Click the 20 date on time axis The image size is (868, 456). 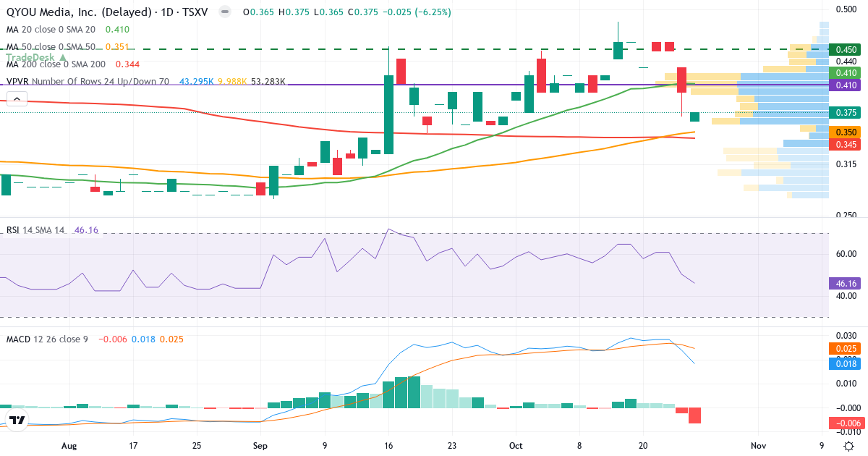644,446
